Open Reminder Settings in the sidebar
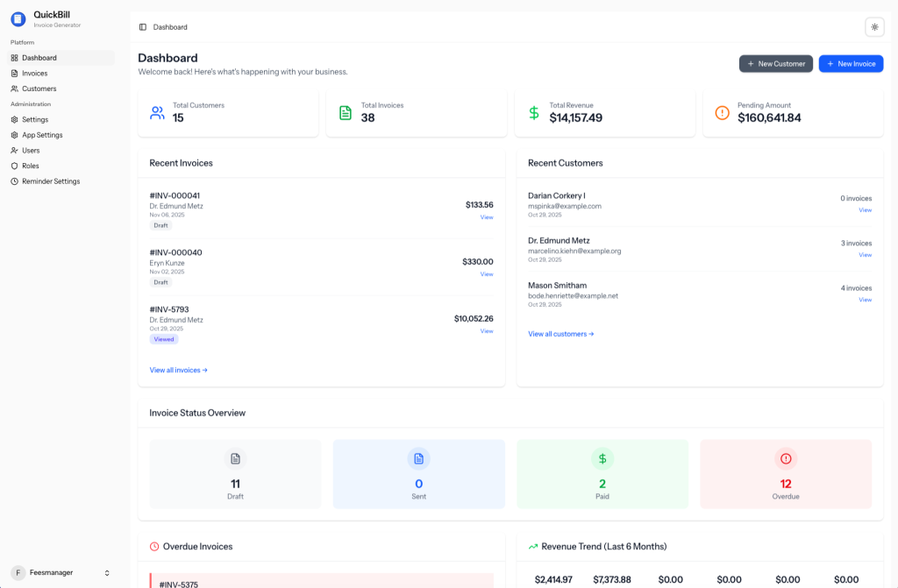This screenshot has height=588, width=898. click(51, 181)
